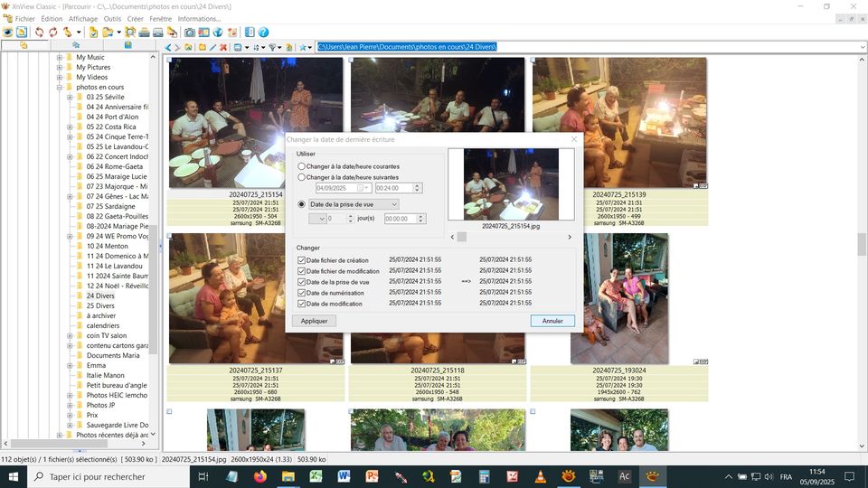Screen dimensions: 868x488
Task: Open VLC media player from taskbar
Action: tap(541, 476)
